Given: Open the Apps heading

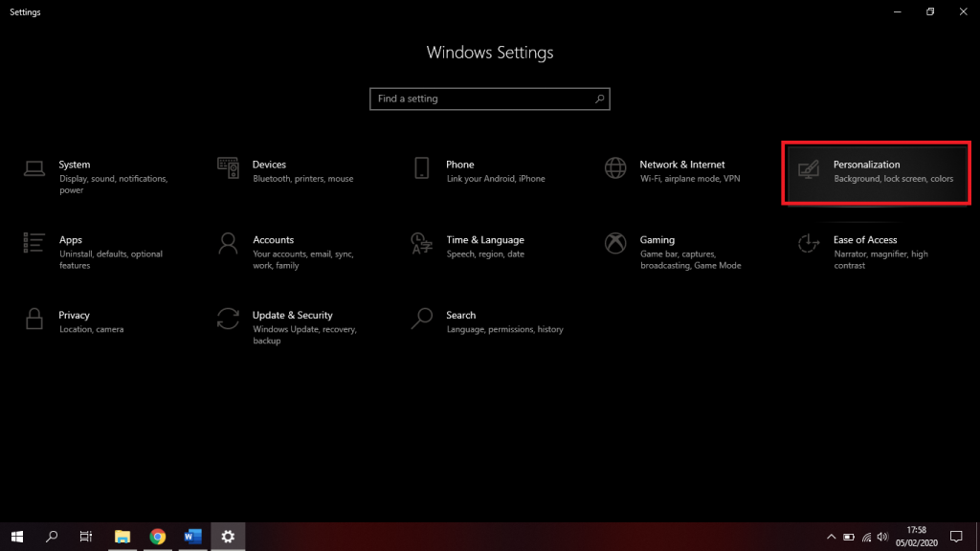Looking at the screenshot, I should [x=71, y=240].
